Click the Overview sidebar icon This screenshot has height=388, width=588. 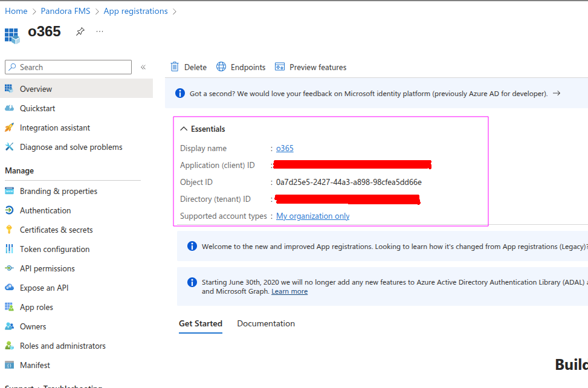point(9,88)
